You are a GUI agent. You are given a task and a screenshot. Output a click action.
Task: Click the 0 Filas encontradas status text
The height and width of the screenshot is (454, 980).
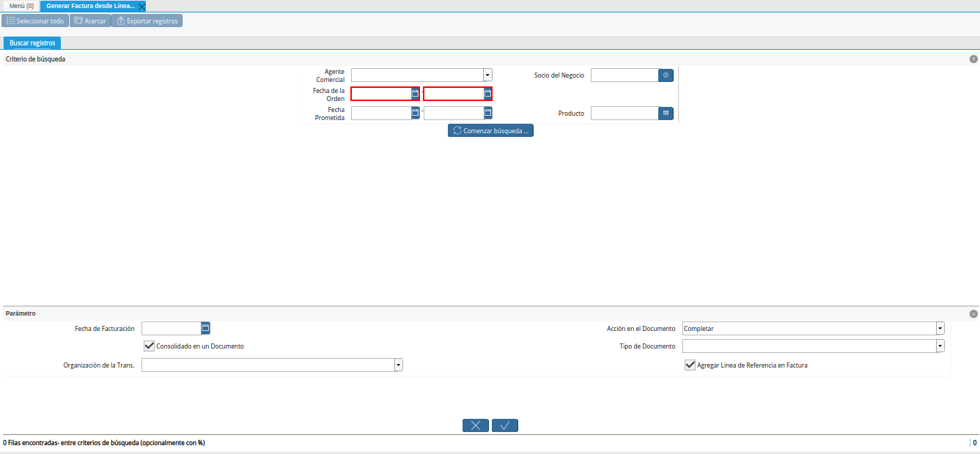click(104, 442)
